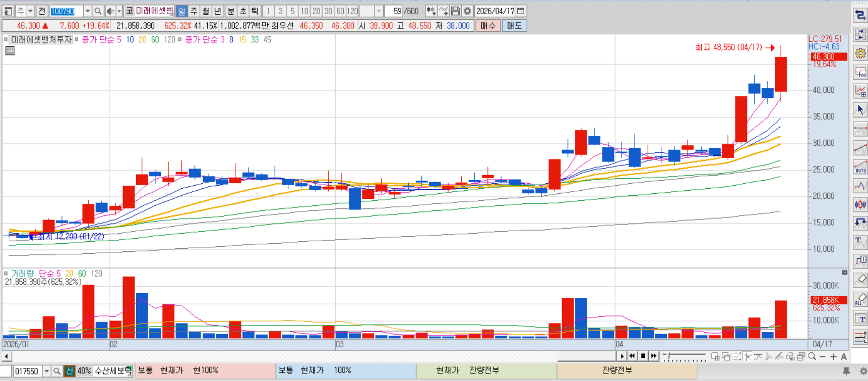Screen dimensions: 868x381
Task: Click the stock code input field 100790
Action: [66, 11]
